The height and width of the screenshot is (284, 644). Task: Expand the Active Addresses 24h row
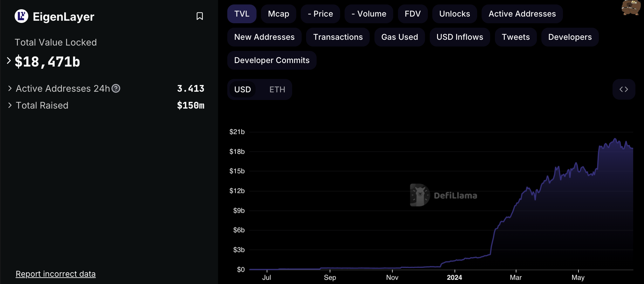(x=10, y=89)
